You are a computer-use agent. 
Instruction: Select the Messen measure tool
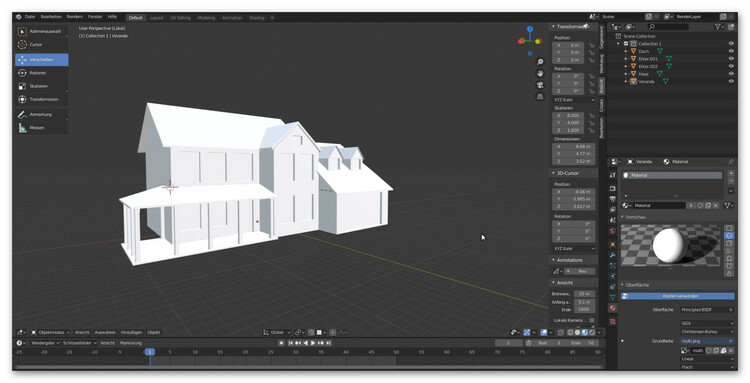pos(42,128)
